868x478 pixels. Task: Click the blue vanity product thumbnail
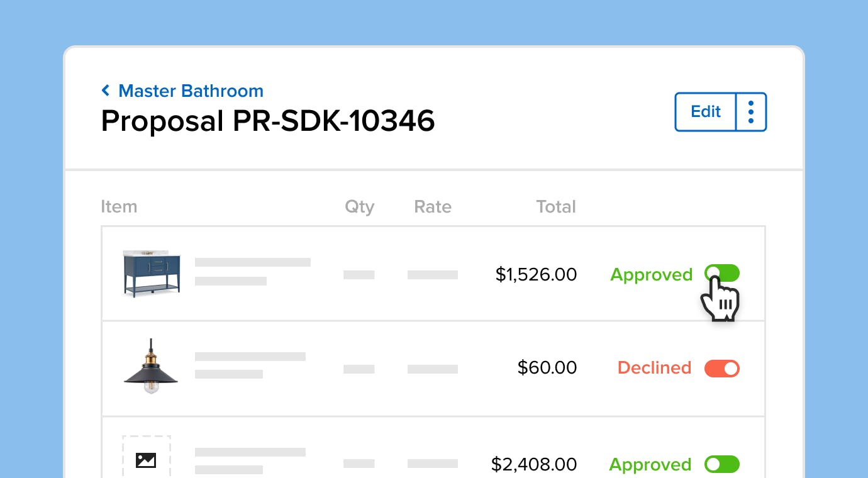(x=152, y=274)
